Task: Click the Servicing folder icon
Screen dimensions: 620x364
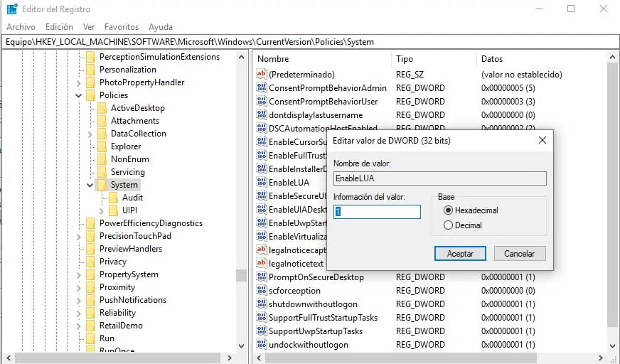Action: click(x=102, y=172)
